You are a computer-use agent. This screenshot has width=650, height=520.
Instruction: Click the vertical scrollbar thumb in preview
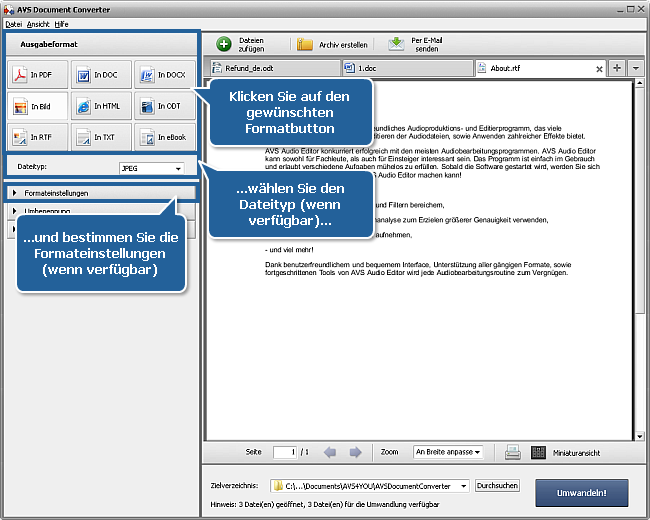(639, 201)
